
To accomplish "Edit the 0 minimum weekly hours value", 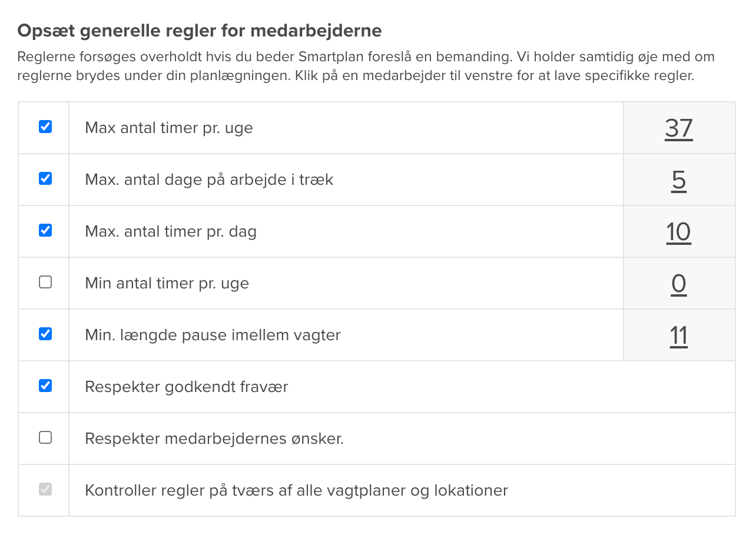I will click(679, 284).
